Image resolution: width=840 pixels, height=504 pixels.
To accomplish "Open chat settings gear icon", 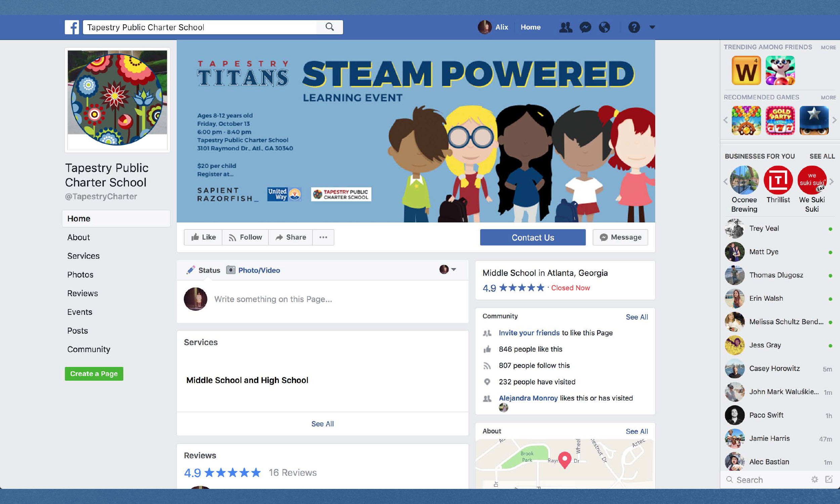I will pyautogui.click(x=814, y=479).
